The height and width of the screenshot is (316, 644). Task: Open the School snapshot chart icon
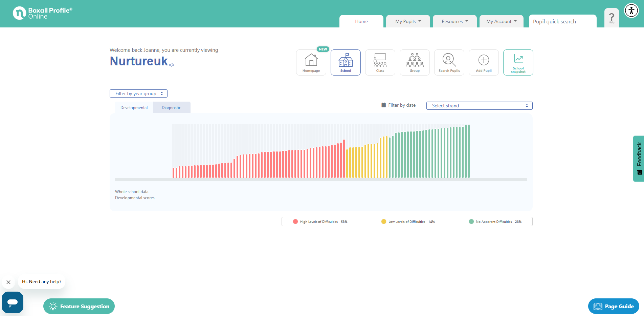point(518,62)
